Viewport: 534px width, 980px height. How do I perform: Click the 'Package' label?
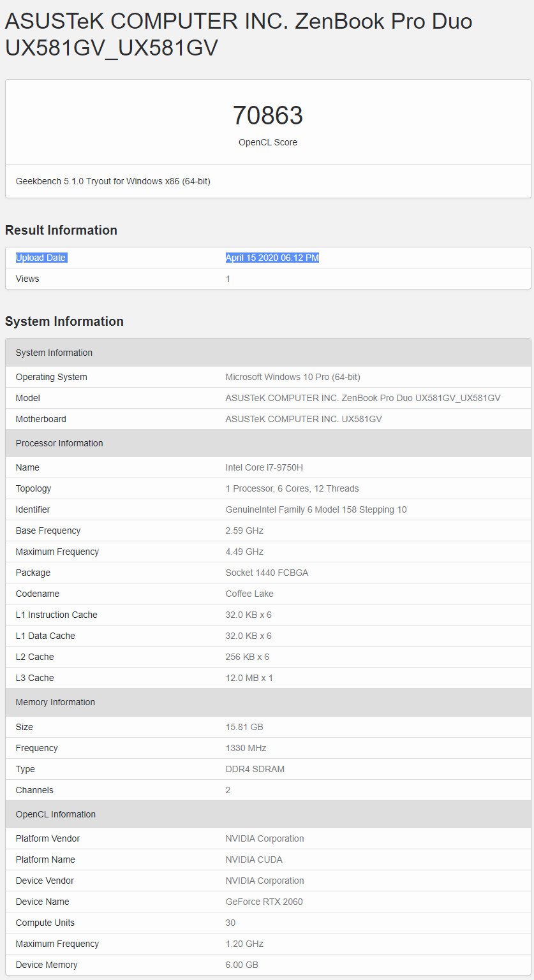33,573
